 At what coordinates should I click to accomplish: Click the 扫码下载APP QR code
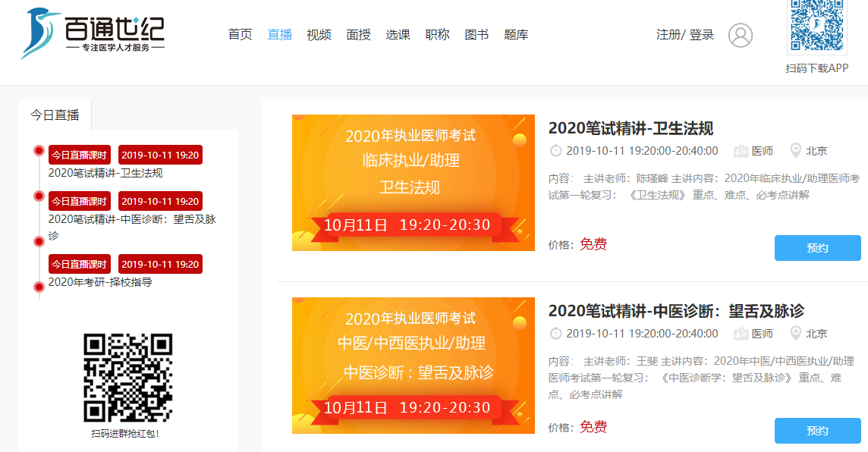click(817, 26)
